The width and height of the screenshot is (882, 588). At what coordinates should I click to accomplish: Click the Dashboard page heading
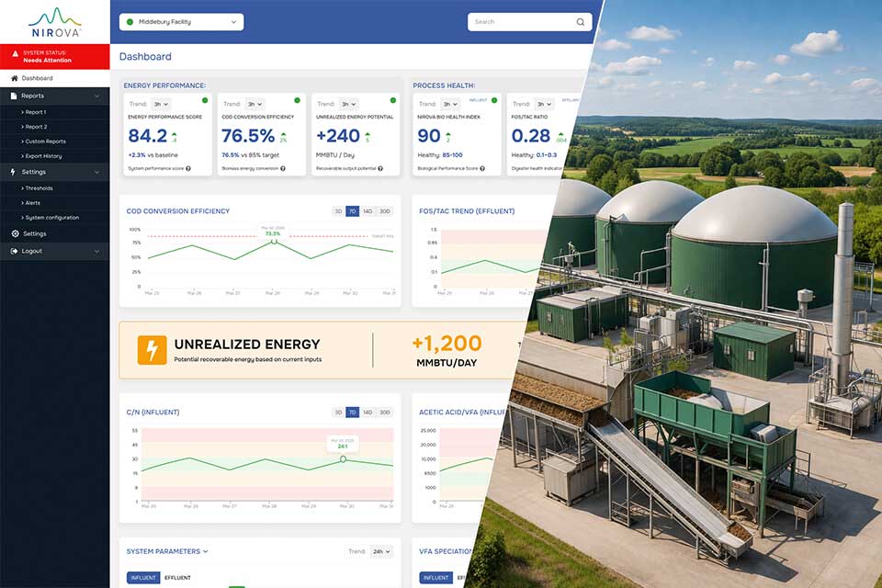point(145,57)
